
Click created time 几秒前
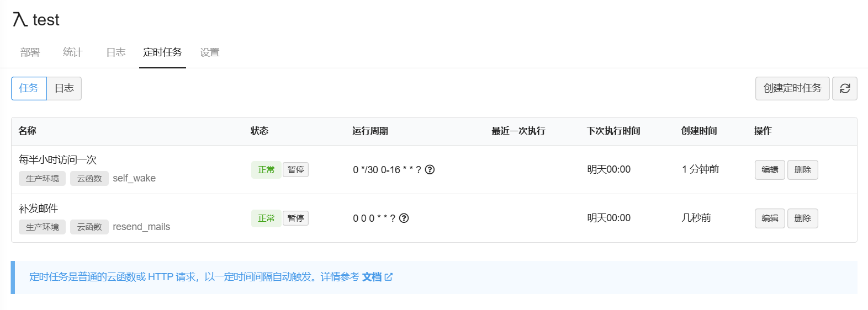click(696, 218)
